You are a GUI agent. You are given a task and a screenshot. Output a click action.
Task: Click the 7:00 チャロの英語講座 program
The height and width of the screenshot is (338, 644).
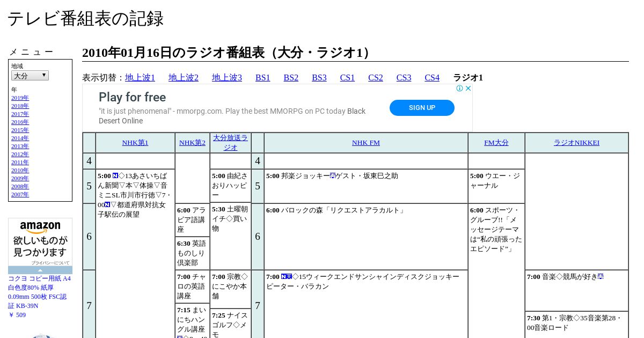point(192,286)
